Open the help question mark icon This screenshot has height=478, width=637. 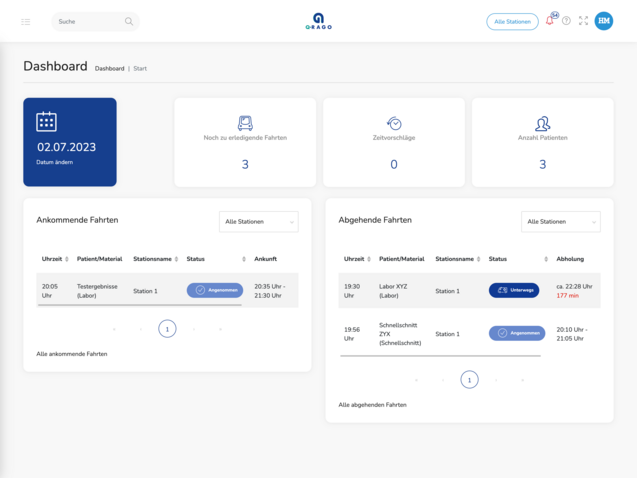click(566, 21)
